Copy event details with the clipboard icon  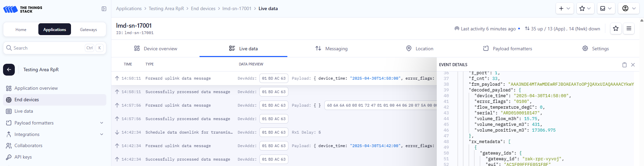pyautogui.click(x=624, y=65)
